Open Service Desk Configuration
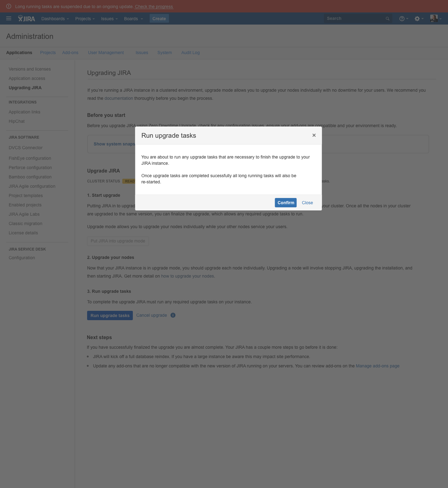Screen dimensions: 448x488 [x=22, y=258]
